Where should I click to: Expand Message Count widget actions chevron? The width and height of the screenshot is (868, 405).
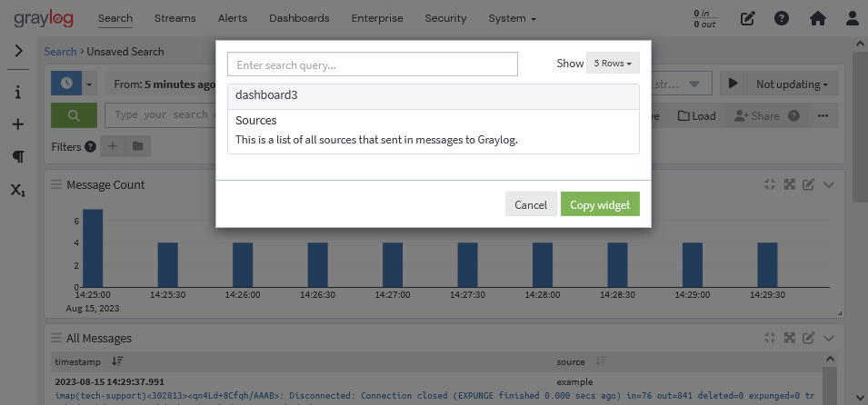(x=829, y=185)
